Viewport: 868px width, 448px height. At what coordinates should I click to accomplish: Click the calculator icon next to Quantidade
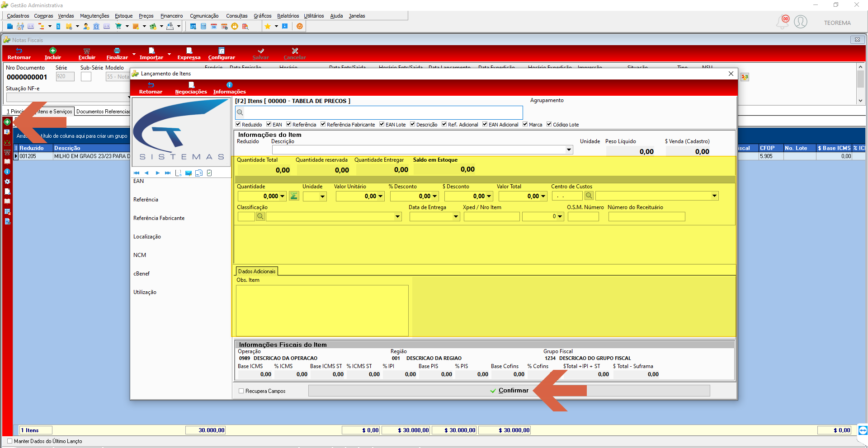(294, 196)
